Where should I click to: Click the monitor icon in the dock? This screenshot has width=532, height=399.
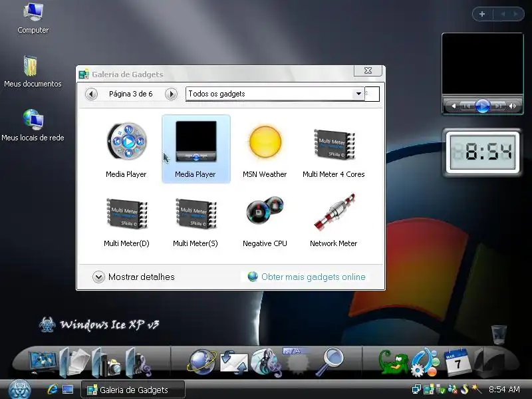(x=42, y=362)
